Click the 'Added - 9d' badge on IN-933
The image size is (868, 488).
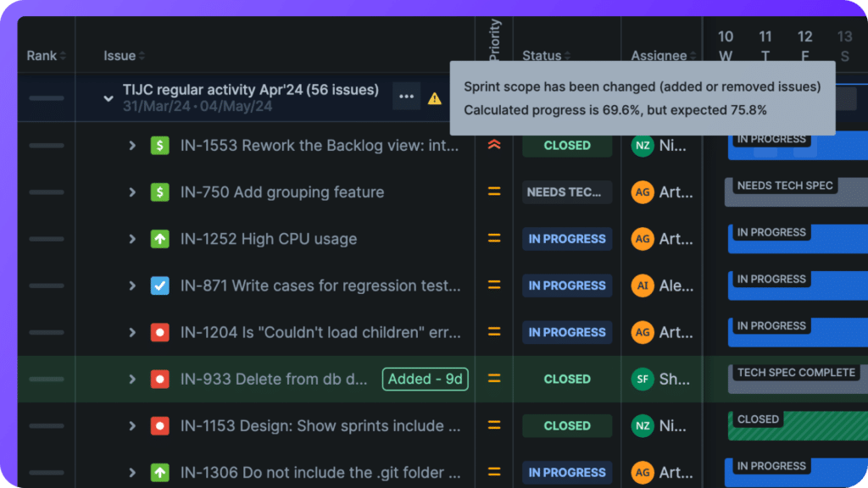426,379
